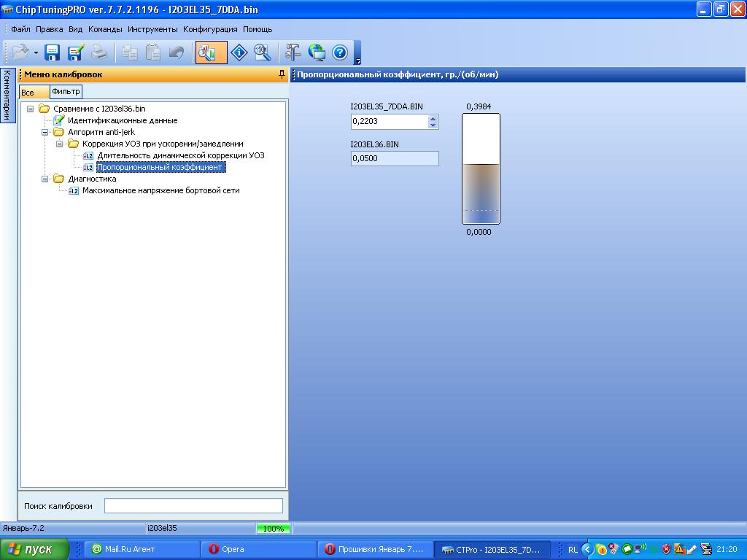This screenshot has height=560, width=747.
Task: Select Идентификационные данные in the tree
Action: tap(123, 120)
